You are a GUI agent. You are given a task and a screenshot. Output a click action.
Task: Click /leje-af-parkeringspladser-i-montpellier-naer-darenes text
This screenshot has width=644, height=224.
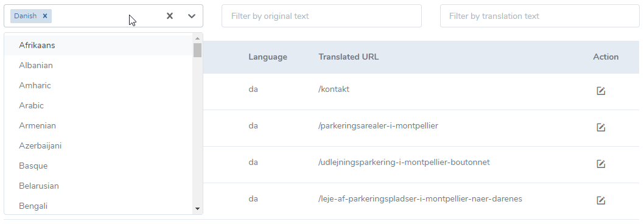[x=420, y=199]
